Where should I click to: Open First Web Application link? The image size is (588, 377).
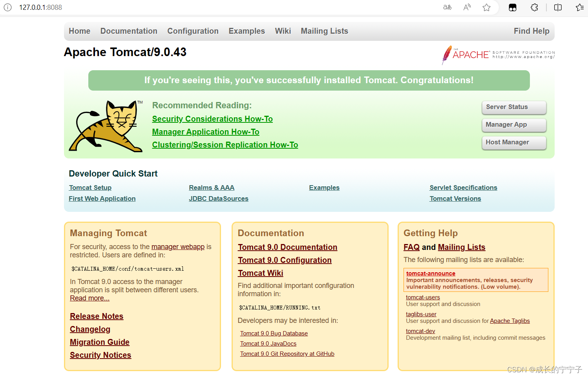coord(102,199)
